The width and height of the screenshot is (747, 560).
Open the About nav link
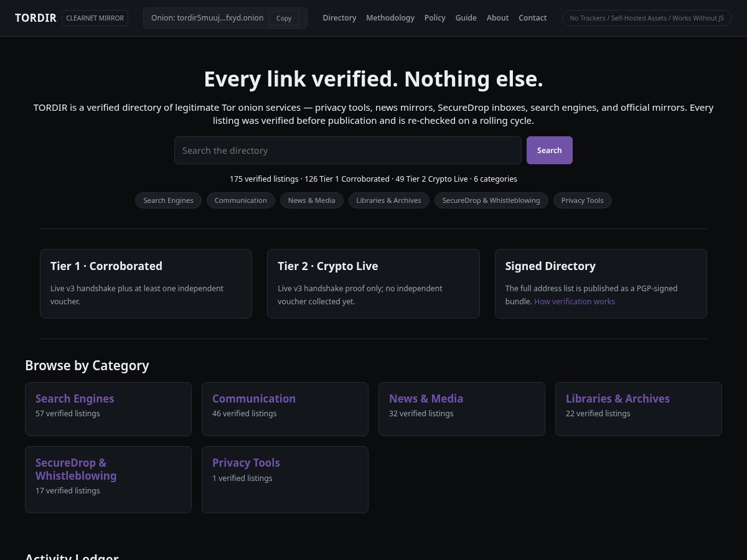coord(497,18)
